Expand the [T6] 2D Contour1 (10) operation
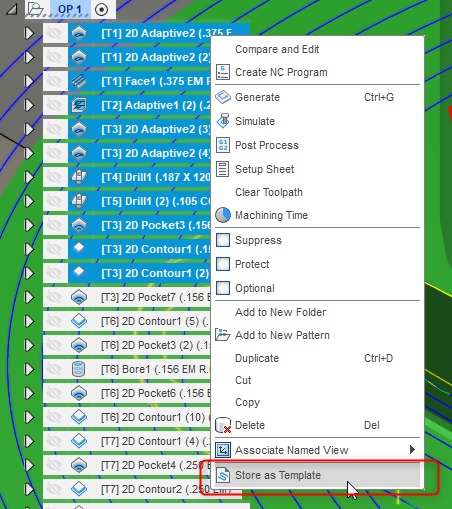The image size is (452, 509). tap(29, 417)
